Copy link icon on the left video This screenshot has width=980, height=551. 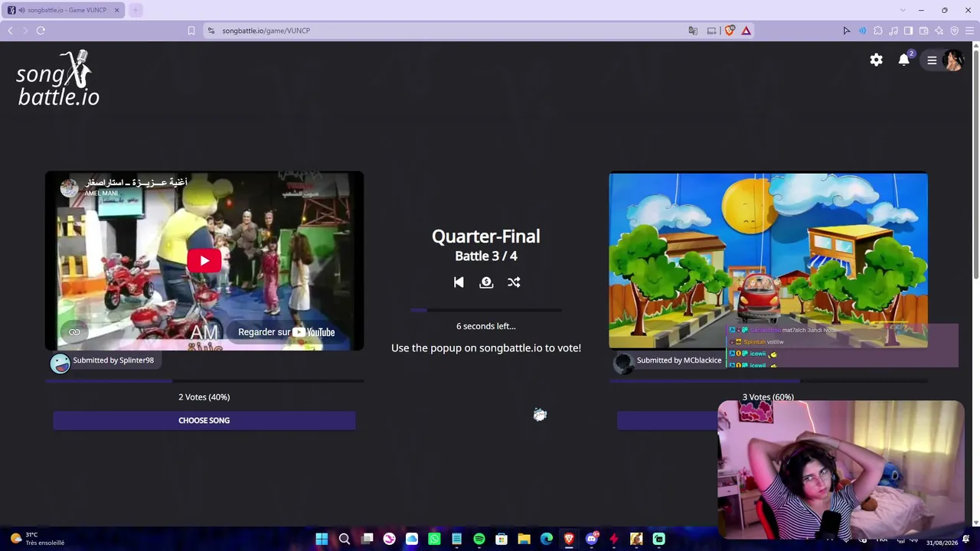pyautogui.click(x=74, y=331)
